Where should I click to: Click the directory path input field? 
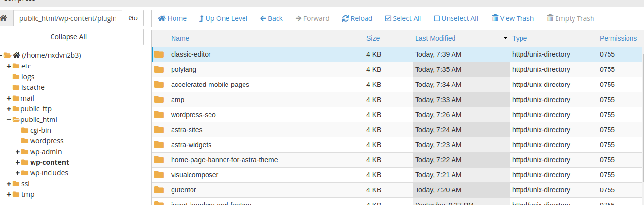tap(67, 18)
